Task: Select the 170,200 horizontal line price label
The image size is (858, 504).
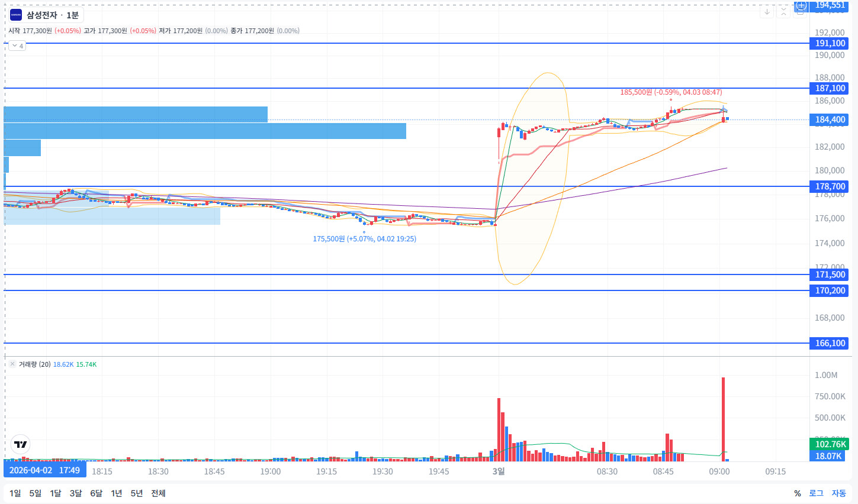Action: click(x=830, y=290)
